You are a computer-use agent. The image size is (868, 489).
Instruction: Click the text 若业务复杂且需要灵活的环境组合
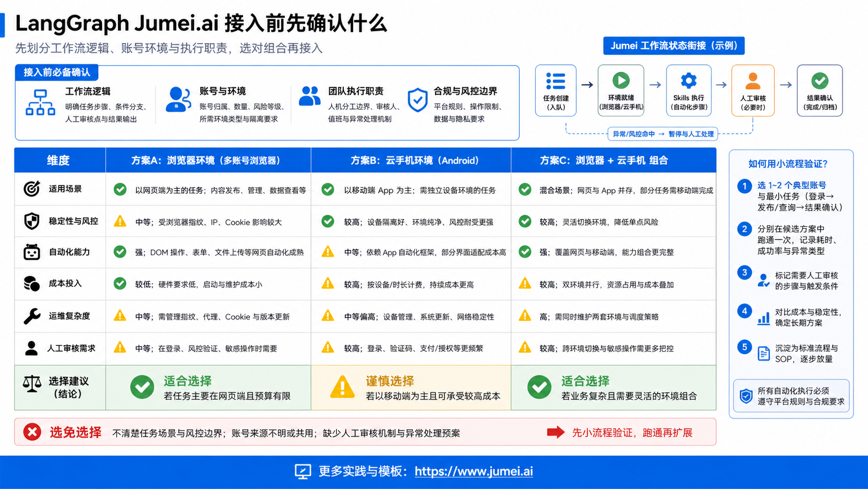click(629, 396)
